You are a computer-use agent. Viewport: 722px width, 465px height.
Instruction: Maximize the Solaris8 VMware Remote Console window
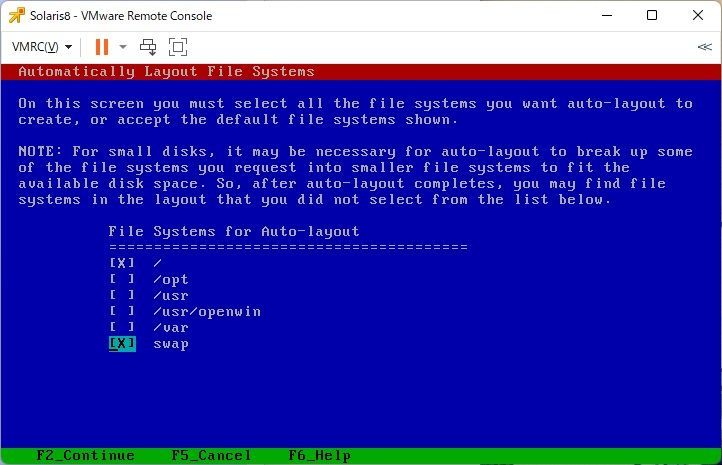652,15
